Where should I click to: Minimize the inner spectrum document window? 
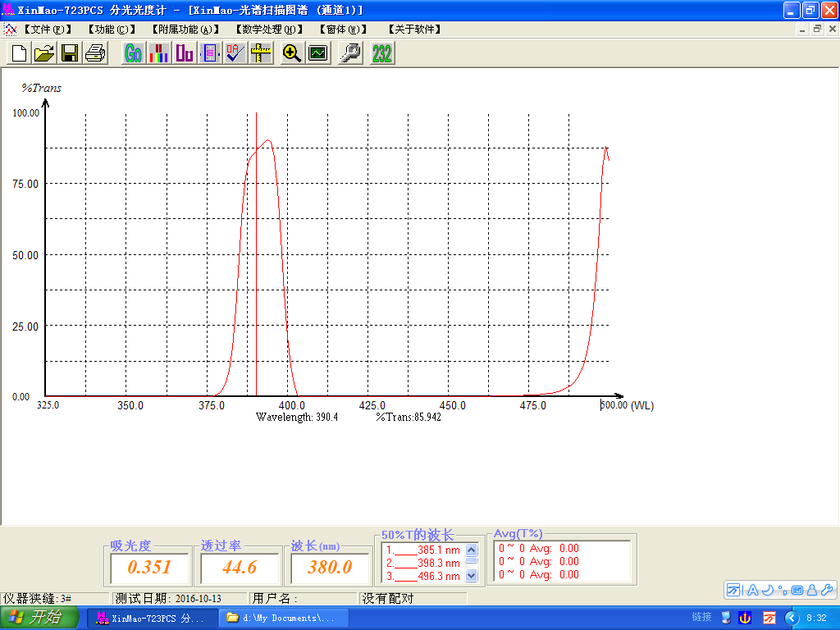pos(802,30)
